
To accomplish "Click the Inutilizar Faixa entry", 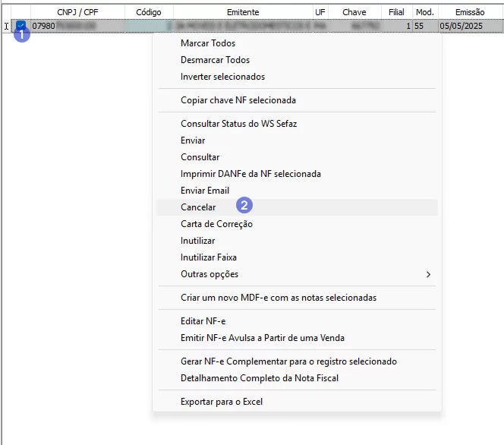I will coord(209,257).
